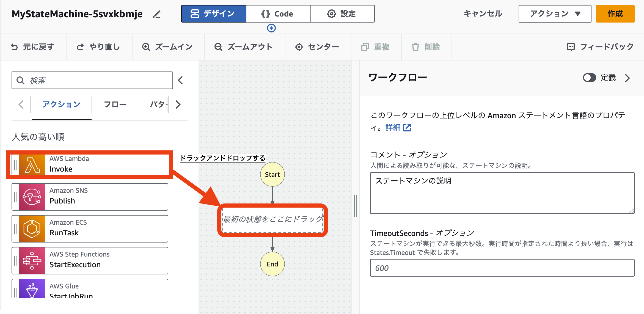Open the アクション dropdown
This screenshot has height=314, width=644.
554,13
